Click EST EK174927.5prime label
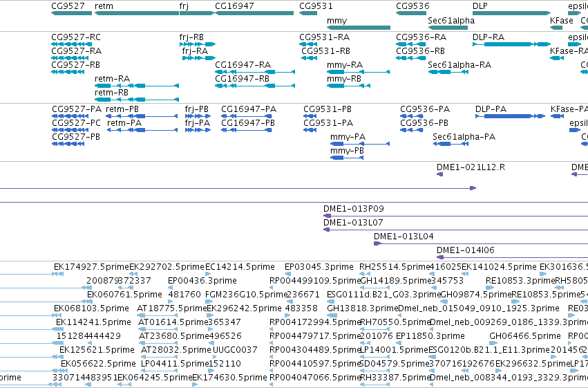This screenshot has height=388, width=588. point(91,267)
